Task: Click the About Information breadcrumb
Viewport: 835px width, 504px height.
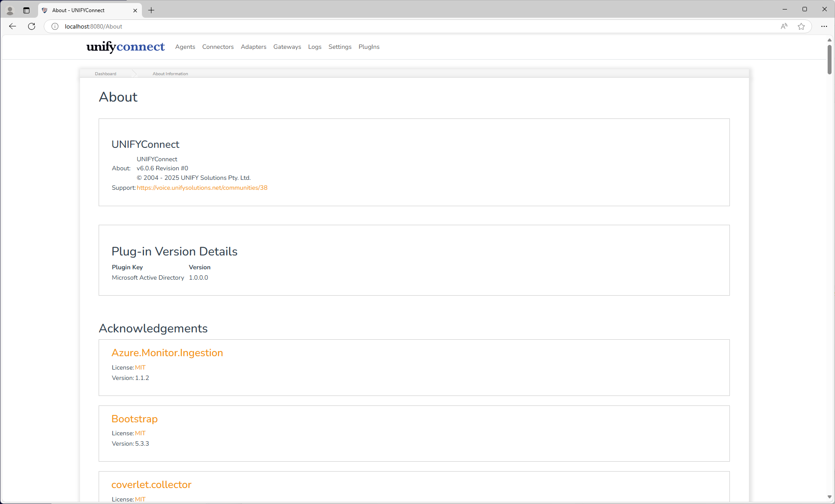Action: click(x=170, y=74)
